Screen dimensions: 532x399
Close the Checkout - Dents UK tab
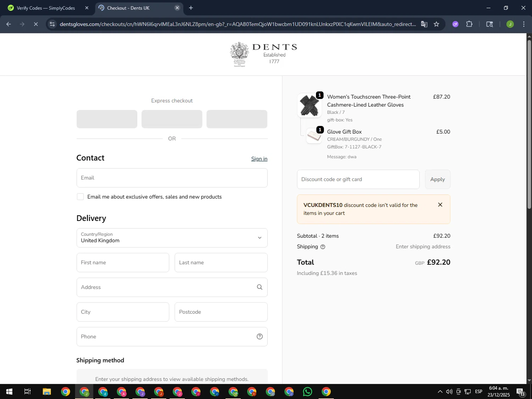[x=177, y=8]
